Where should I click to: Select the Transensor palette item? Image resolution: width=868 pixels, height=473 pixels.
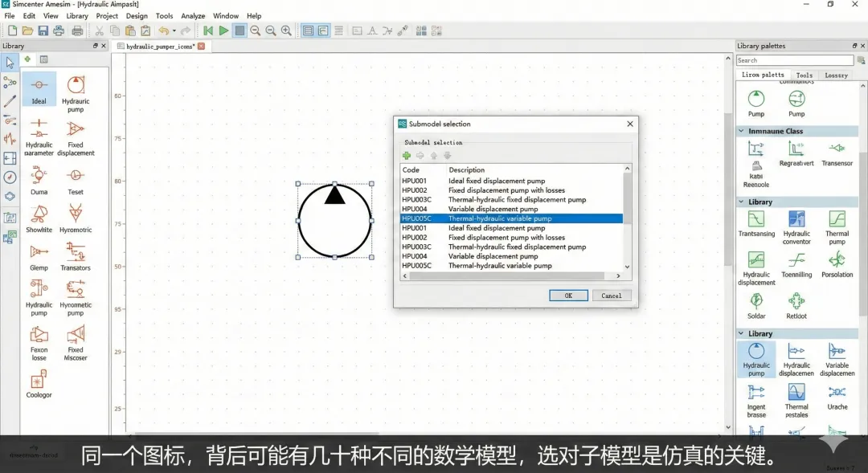(x=837, y=153)
